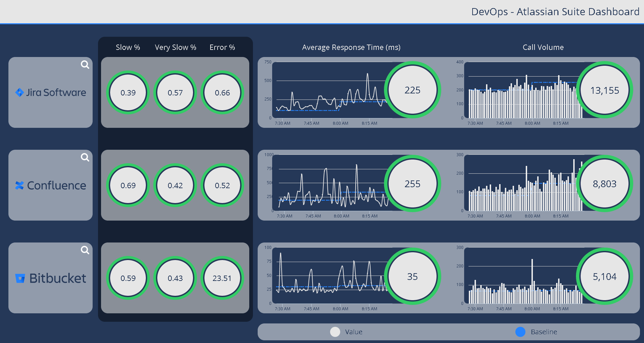Select Confluence Very Slow % gauge 0.42
This screenshot has width=644, height=343.
click(x=175, y=185)
